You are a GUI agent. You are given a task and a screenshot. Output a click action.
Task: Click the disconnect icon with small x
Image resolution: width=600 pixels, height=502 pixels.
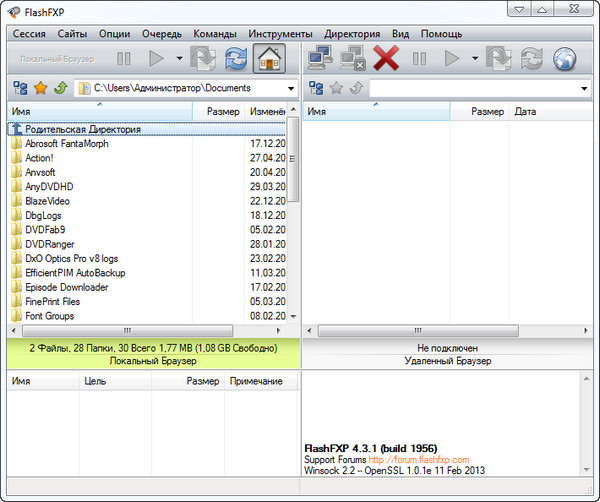click(352, 59)
